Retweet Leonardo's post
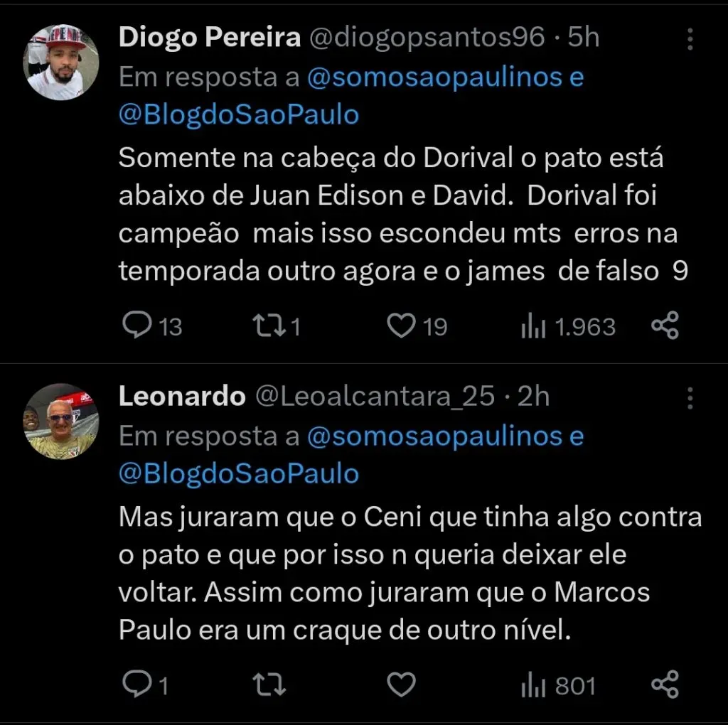 click(269, 684)
